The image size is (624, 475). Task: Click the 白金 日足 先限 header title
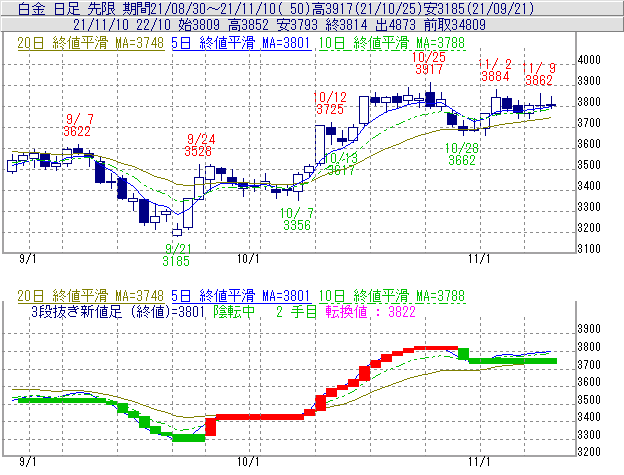[x=66, y=8]
